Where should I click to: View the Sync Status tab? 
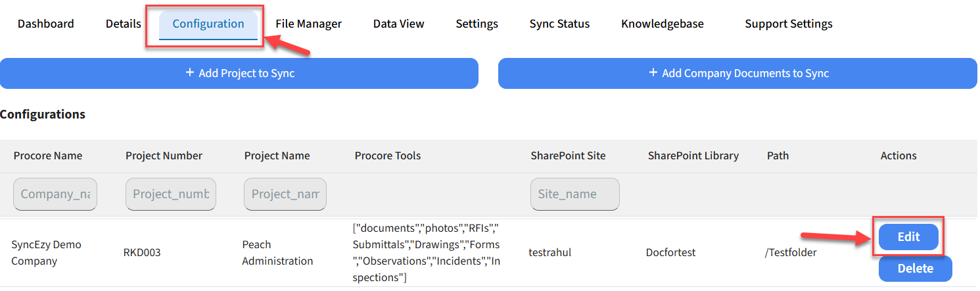click(x=559, y=24)
